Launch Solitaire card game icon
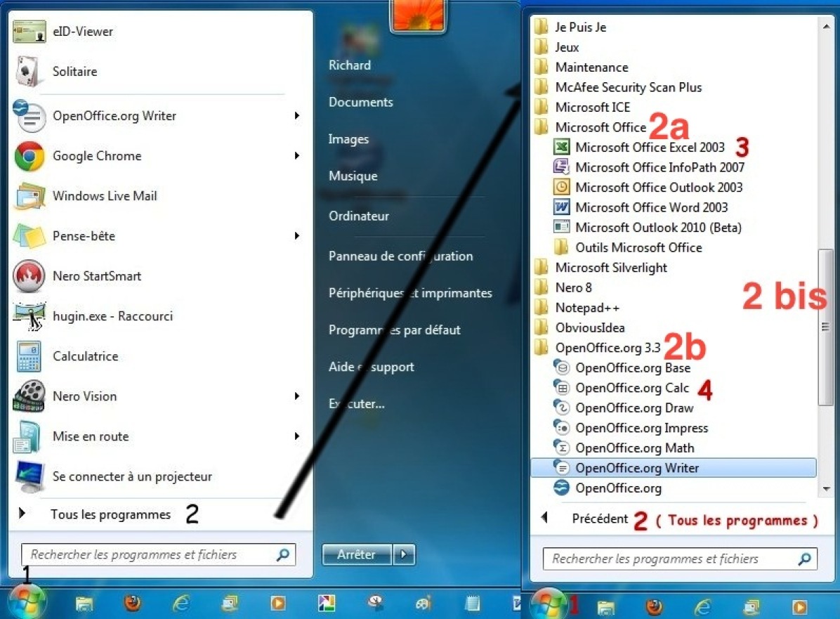 pyautogui.click(x=29, y=71)
